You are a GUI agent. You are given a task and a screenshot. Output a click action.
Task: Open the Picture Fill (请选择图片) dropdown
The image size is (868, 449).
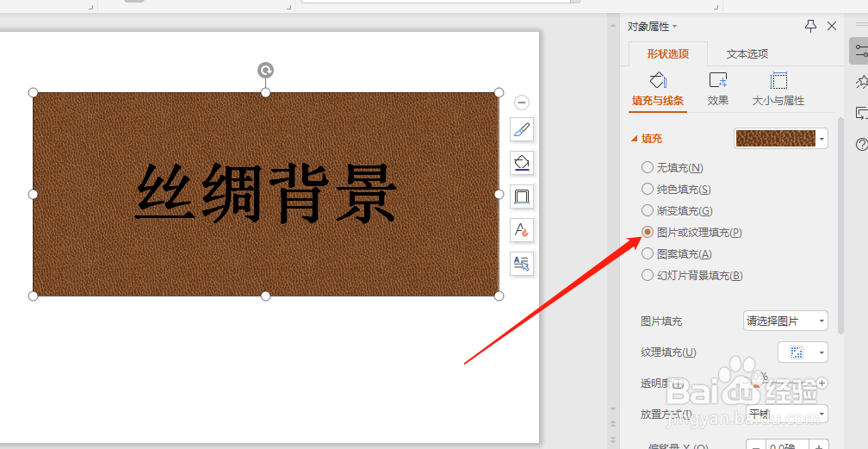[785, 321]
